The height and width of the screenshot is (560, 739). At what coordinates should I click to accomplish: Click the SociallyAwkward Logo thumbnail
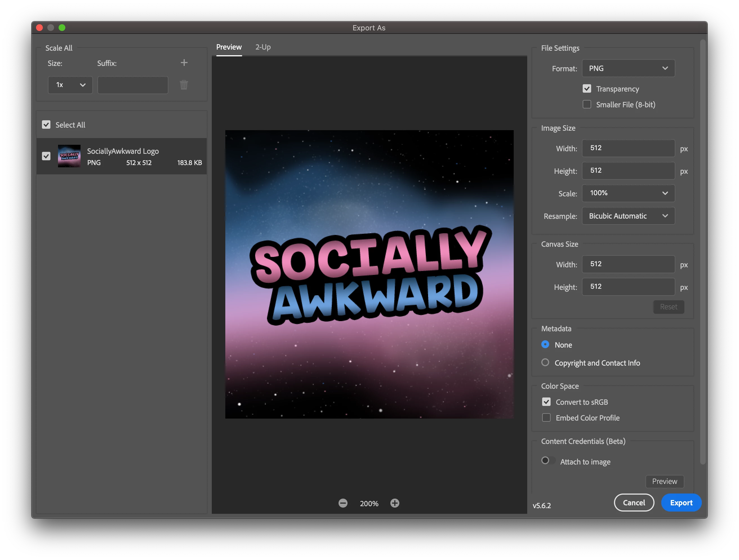[69, 156]
